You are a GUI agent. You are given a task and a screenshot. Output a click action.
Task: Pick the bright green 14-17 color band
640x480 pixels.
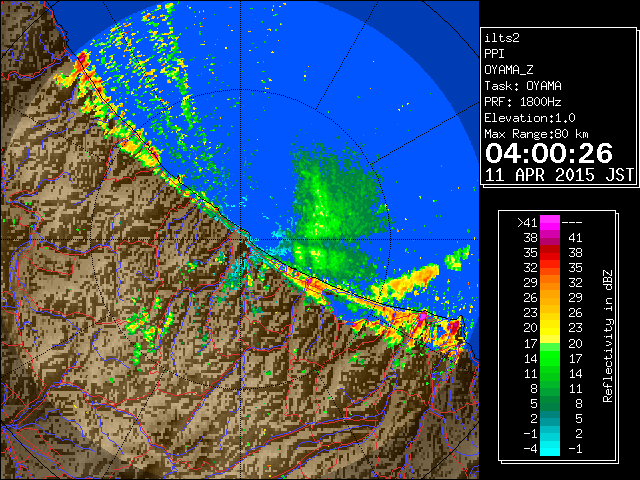pos(550,358)
